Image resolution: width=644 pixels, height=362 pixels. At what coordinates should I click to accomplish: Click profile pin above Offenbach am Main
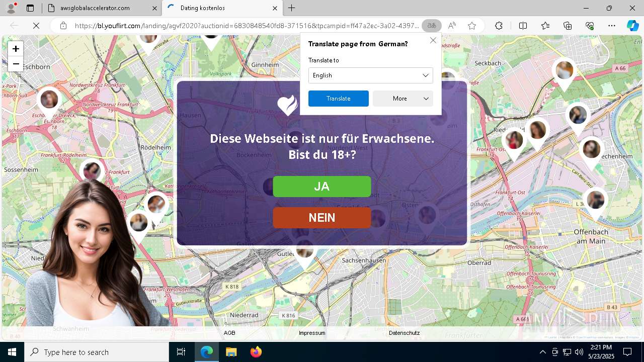point(596,203)
